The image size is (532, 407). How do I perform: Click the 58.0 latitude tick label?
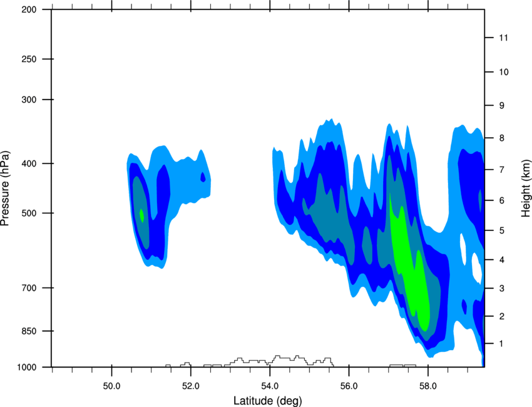pos(428,386)
